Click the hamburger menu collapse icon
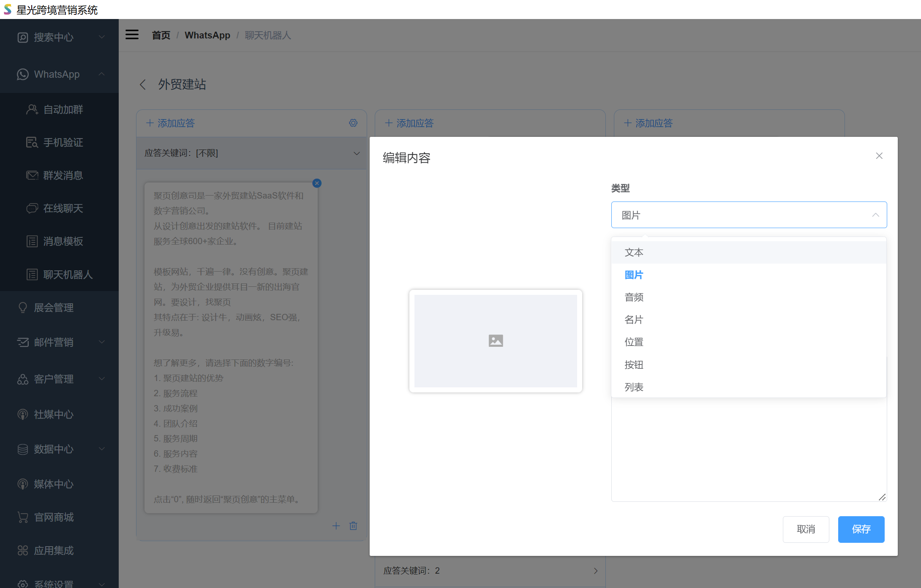This screenshot has height=588, width=921. (132, 35)
